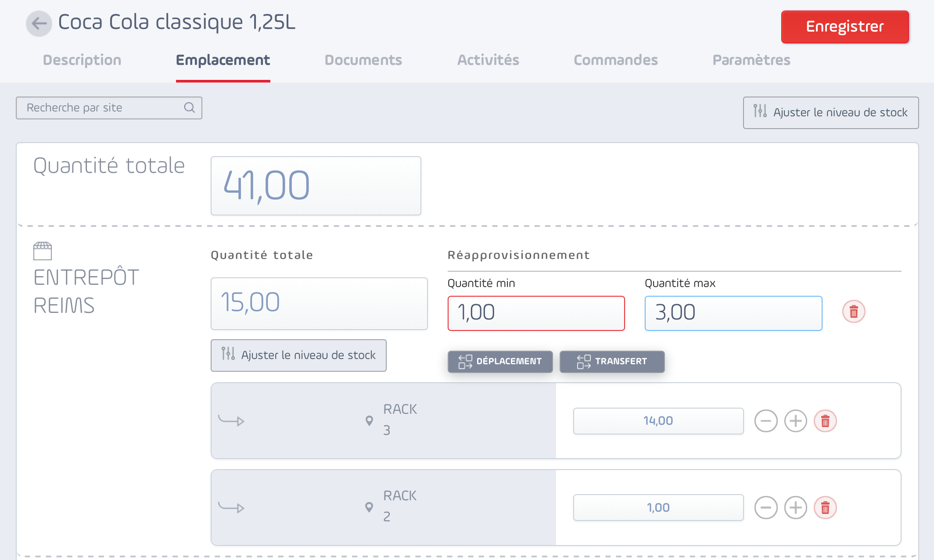Click the Réapprovisionnement heading

pyautogui.click(x=518, y=255)
